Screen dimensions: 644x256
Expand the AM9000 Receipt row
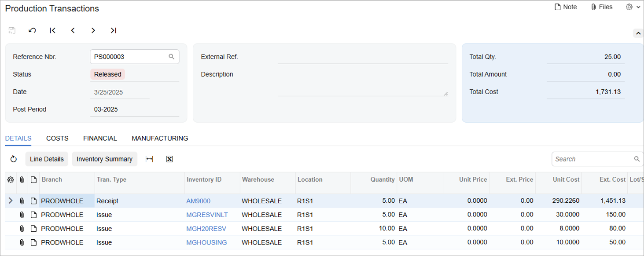point(11,201)
